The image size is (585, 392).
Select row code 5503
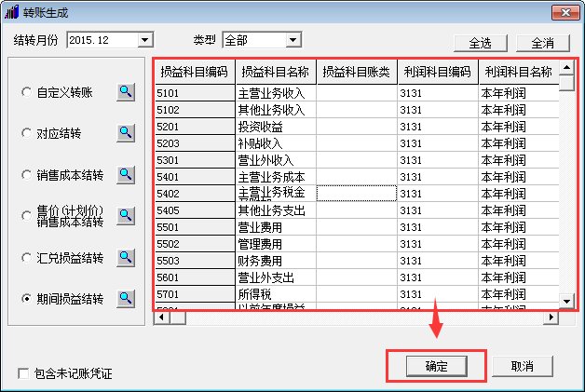point(195,261)
